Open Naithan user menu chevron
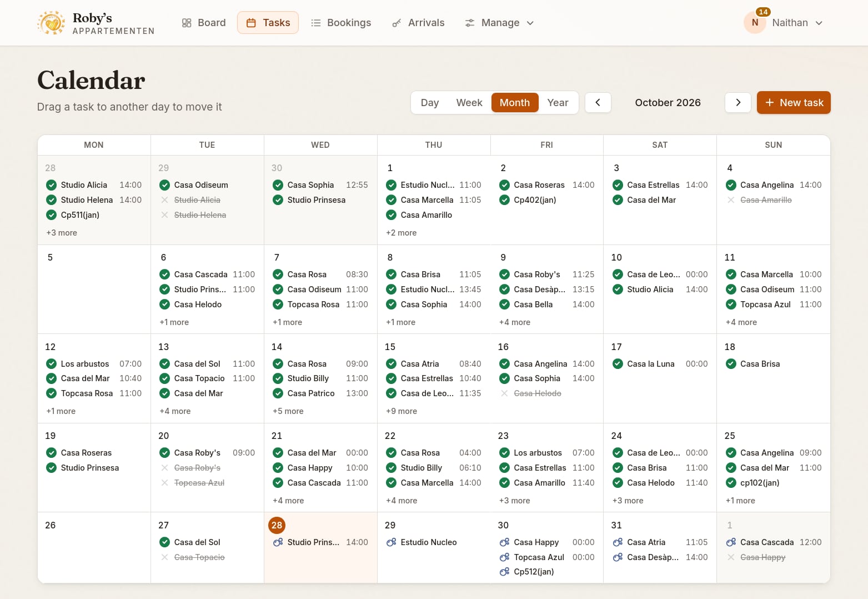This screenshot has width=868, height=599. point(819,23)
